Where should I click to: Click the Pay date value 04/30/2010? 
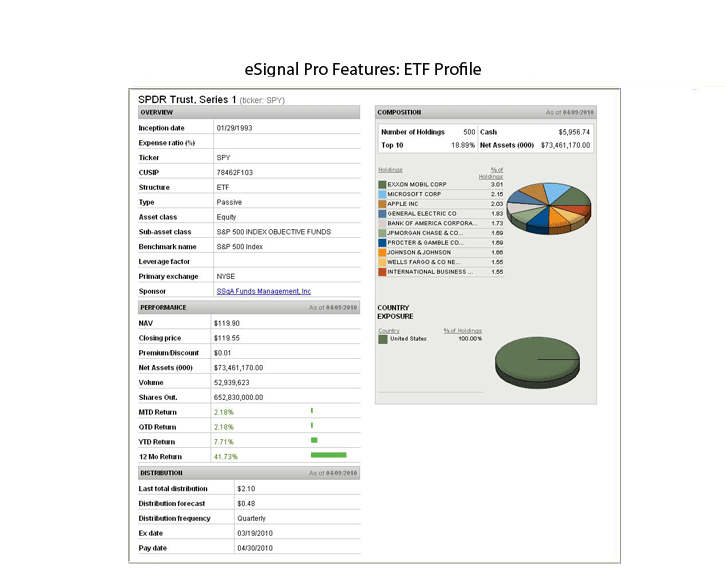tap(255, 548)
